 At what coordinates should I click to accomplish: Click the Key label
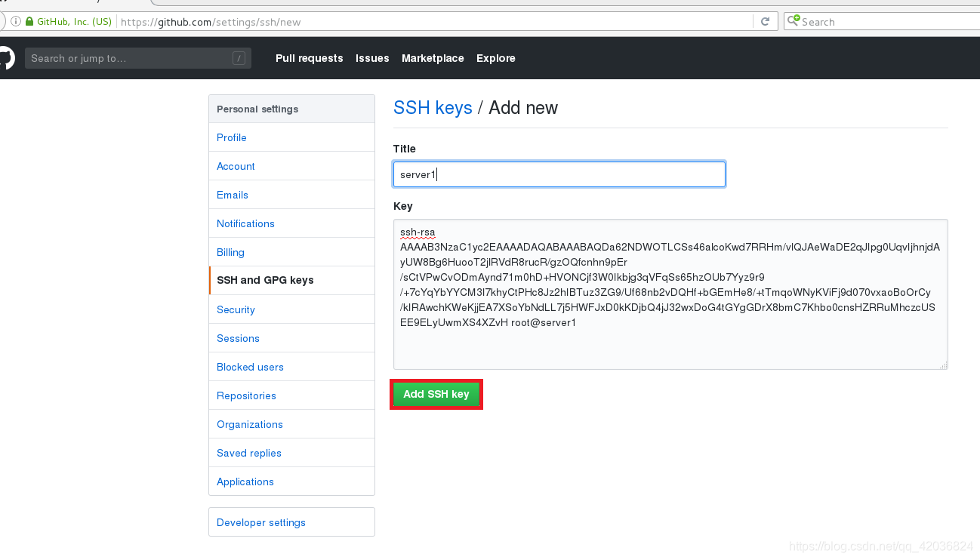pyautogui.click(x=403, y=206)
